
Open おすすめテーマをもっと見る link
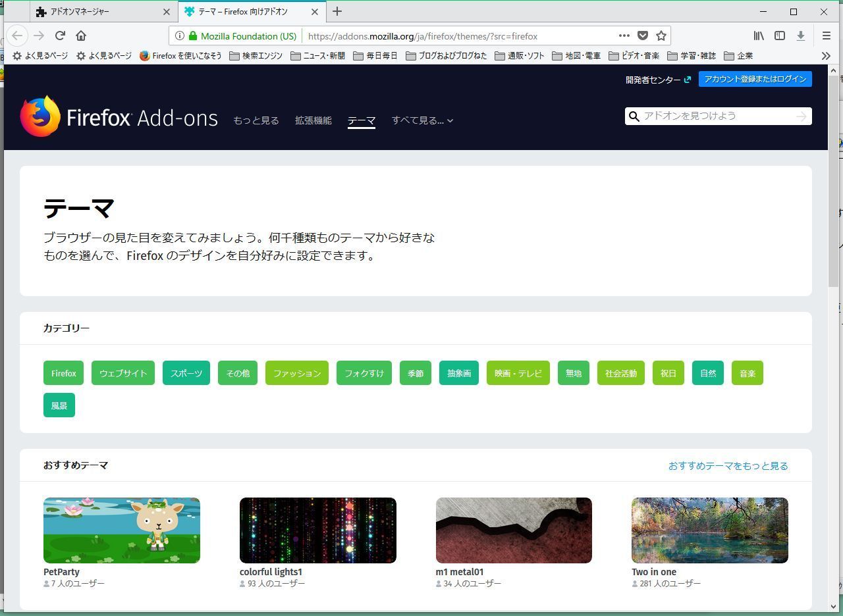pos(728,466)
